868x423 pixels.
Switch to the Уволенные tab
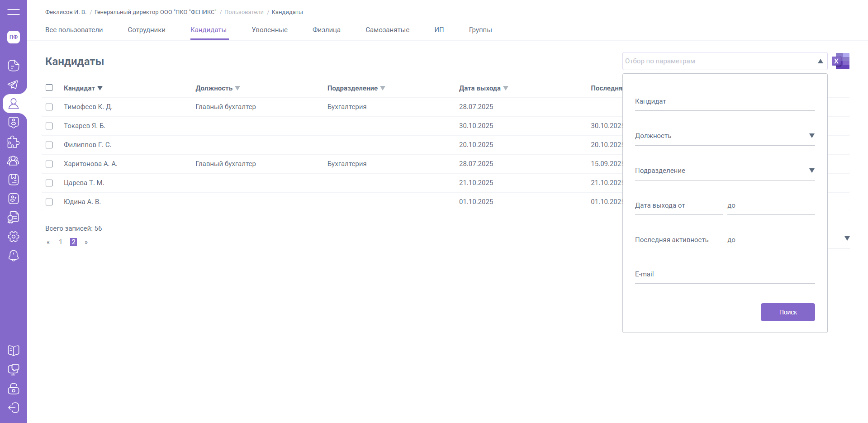click(x=270, y=30)
